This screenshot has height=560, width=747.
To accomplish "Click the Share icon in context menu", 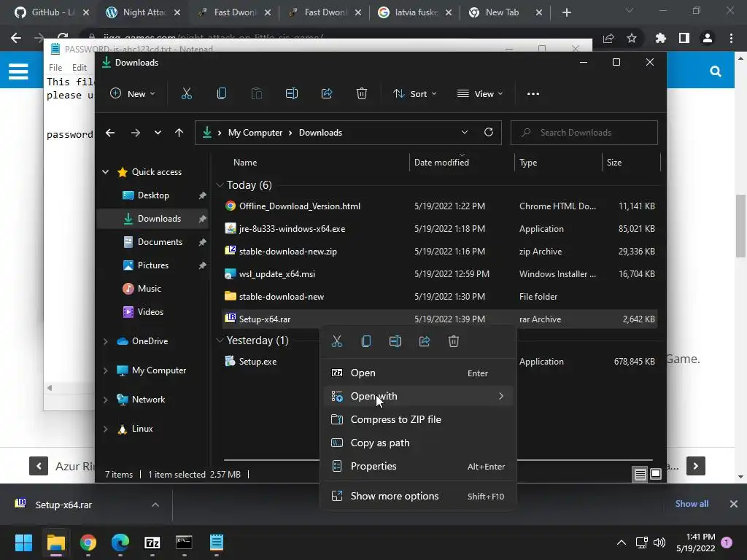I will (x=425, y=341).
